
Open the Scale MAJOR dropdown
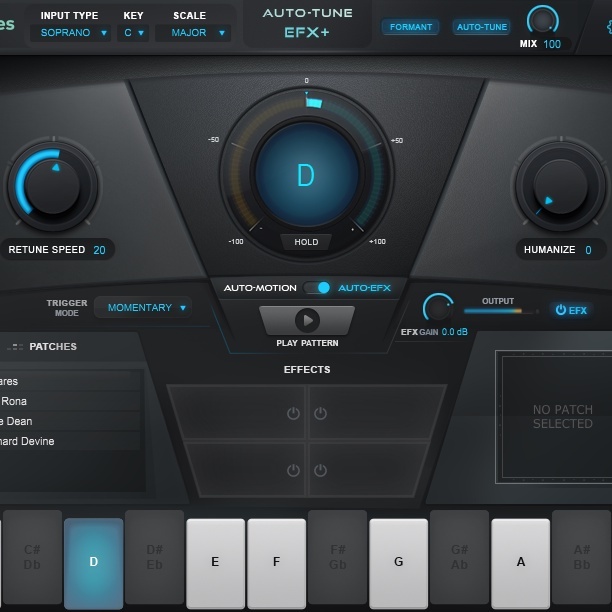coord(193,33)
